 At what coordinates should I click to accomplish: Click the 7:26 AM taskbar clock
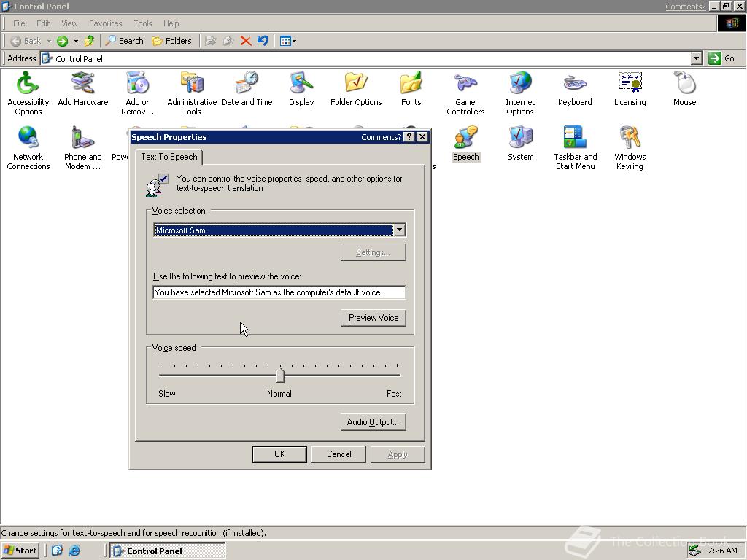[x=722, y=551]
